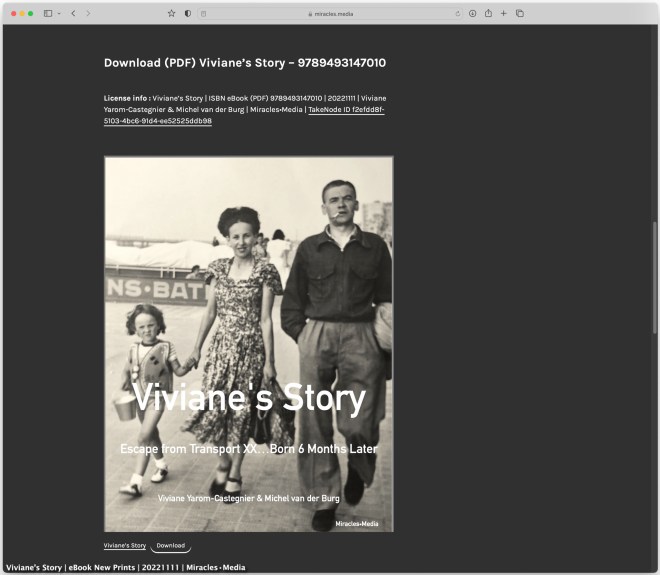Show the tab overview

click(519, 13)
